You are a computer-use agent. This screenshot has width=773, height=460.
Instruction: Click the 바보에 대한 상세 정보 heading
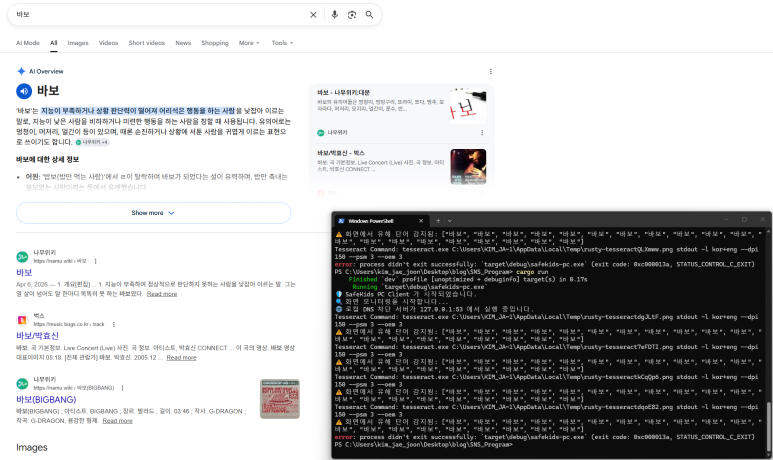(x=47, y=160)
